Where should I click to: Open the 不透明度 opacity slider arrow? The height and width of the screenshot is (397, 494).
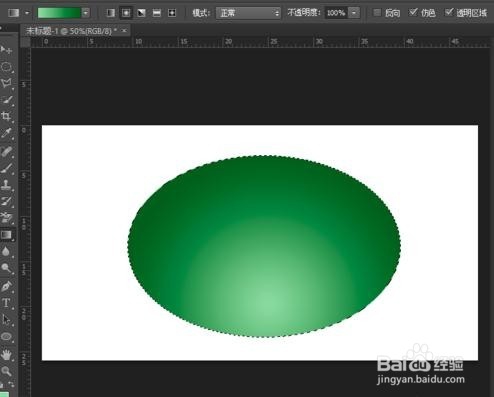pos(354,13)
